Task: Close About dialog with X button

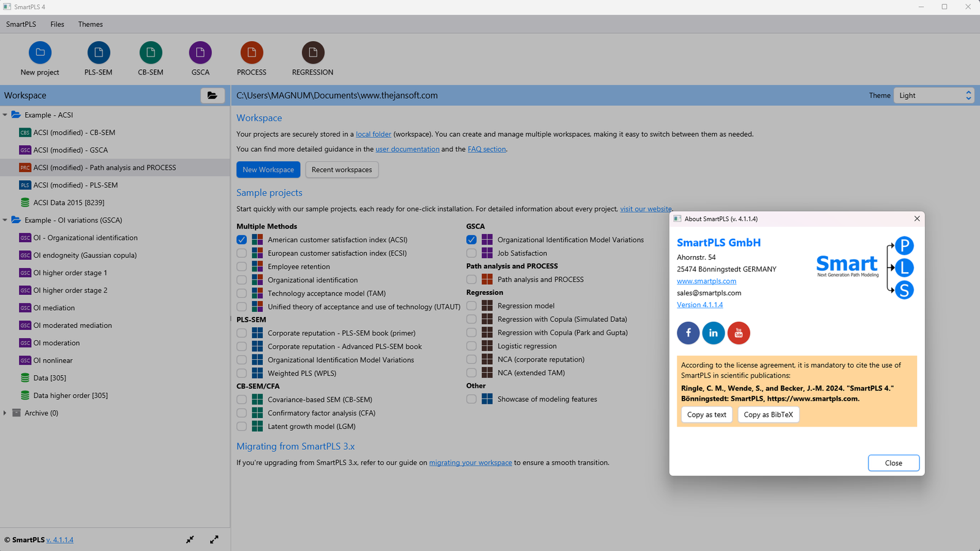Action: [x=917, y=219]
